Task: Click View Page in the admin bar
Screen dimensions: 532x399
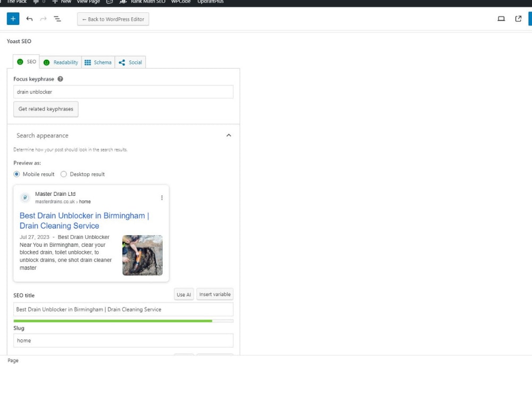Action: 88,2
